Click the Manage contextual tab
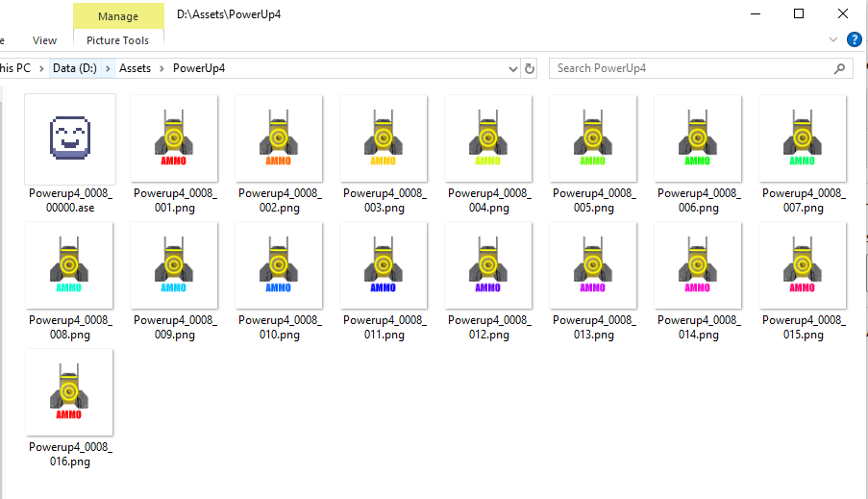 click(118, 16)
